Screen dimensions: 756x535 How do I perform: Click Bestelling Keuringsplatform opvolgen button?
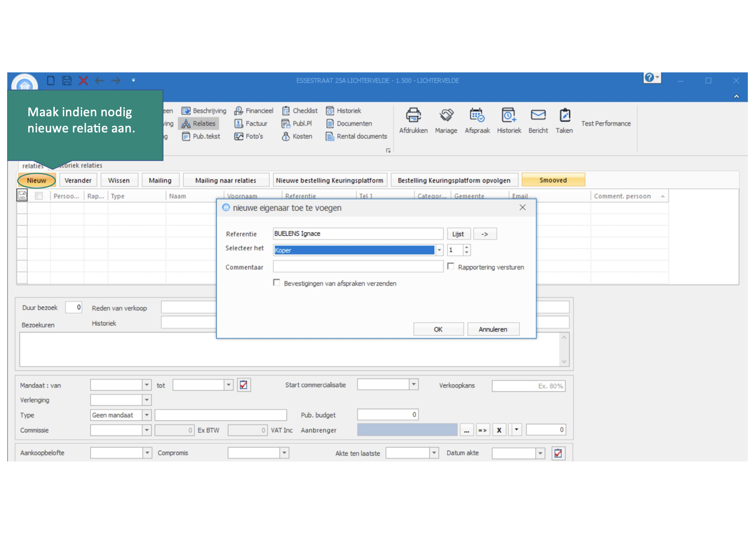pos(454,180)
